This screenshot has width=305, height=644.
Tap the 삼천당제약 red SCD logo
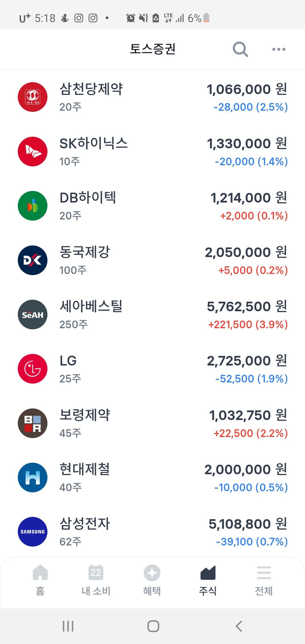[32, 97]
